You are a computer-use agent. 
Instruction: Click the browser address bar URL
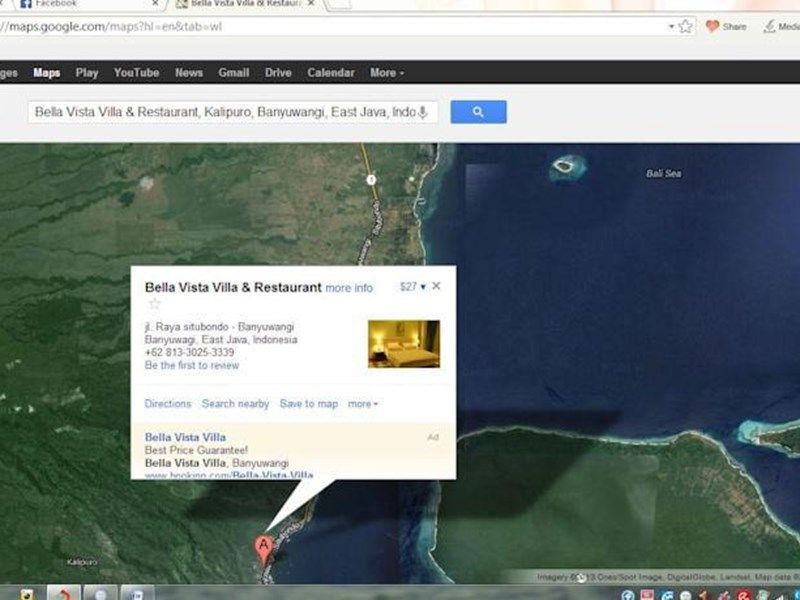pos(110,27)
